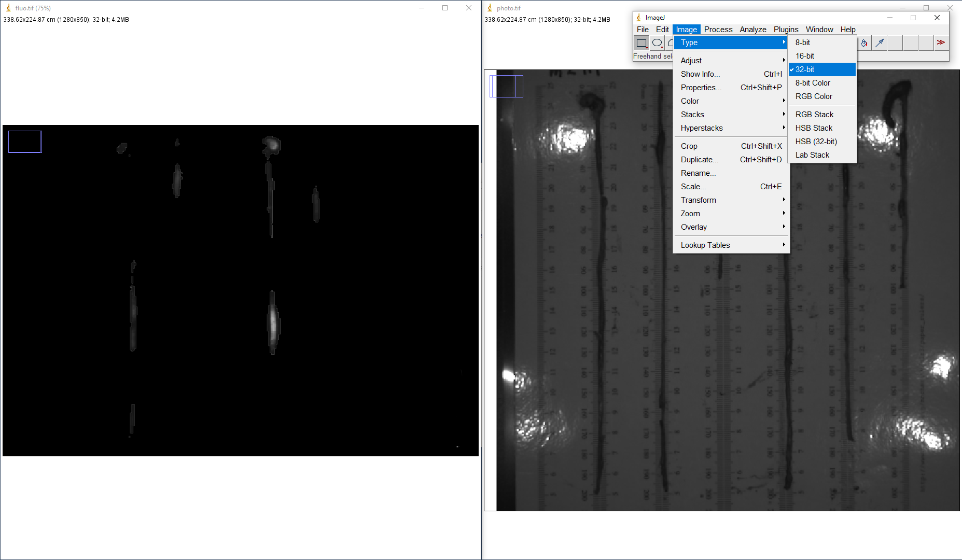Select the Rectangle selection tool
This screenshot has height=560, width=962.
point(642,43)
